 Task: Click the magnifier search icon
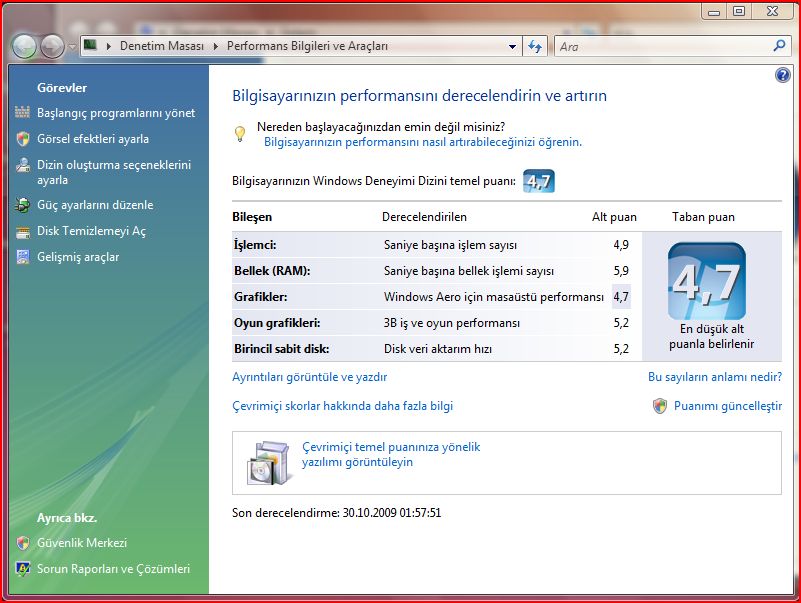pos(780,46)
